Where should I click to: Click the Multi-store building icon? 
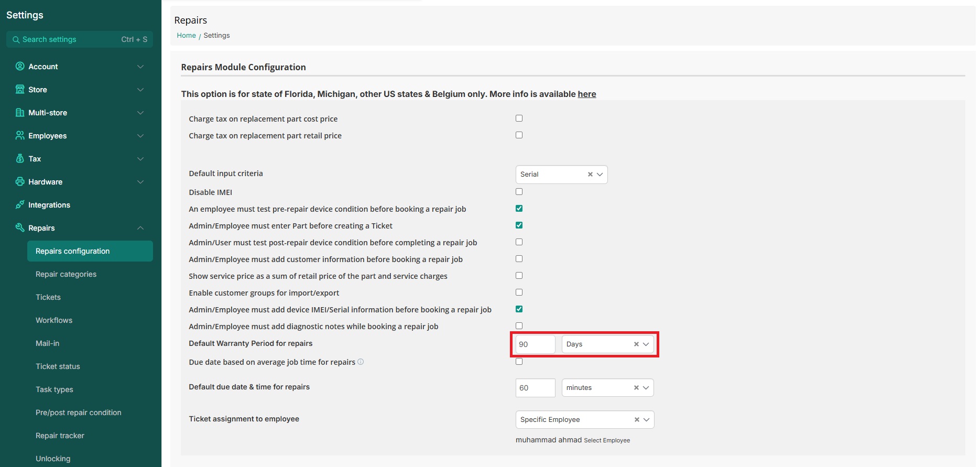click(x=20, y=113)
